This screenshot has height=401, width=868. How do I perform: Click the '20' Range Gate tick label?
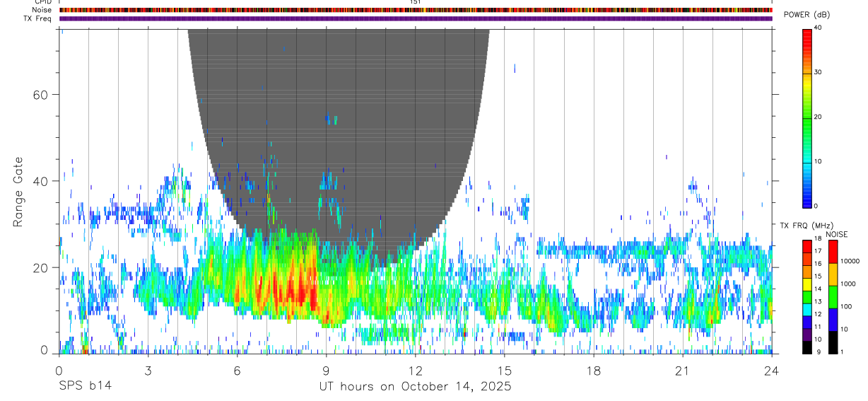point(40,267)
